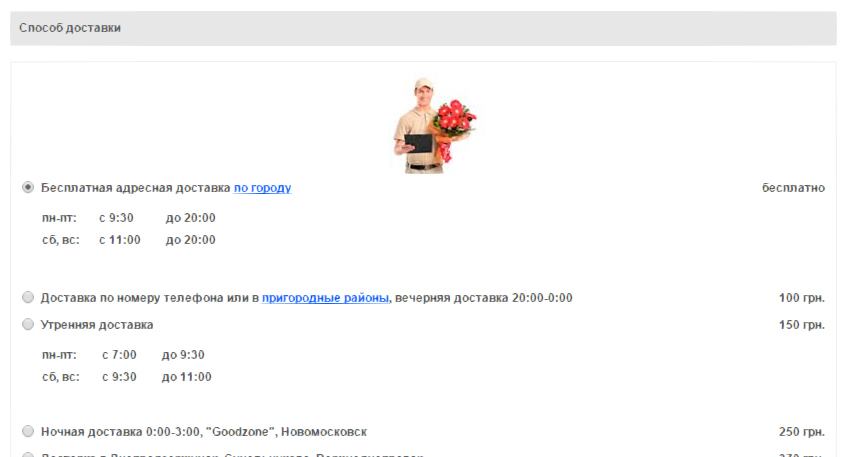Image resolution: width=857 pixels, height=457 pixels.
Task: Click the Бесплатная адресная доставка label text
Action: pyautogui.click(x=136, y=188)
